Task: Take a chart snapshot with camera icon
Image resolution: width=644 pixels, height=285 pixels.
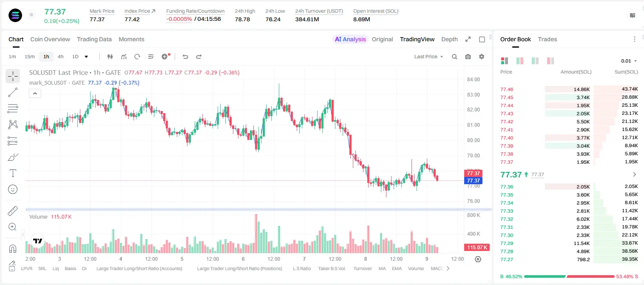Action: click(x=468, y=57)
